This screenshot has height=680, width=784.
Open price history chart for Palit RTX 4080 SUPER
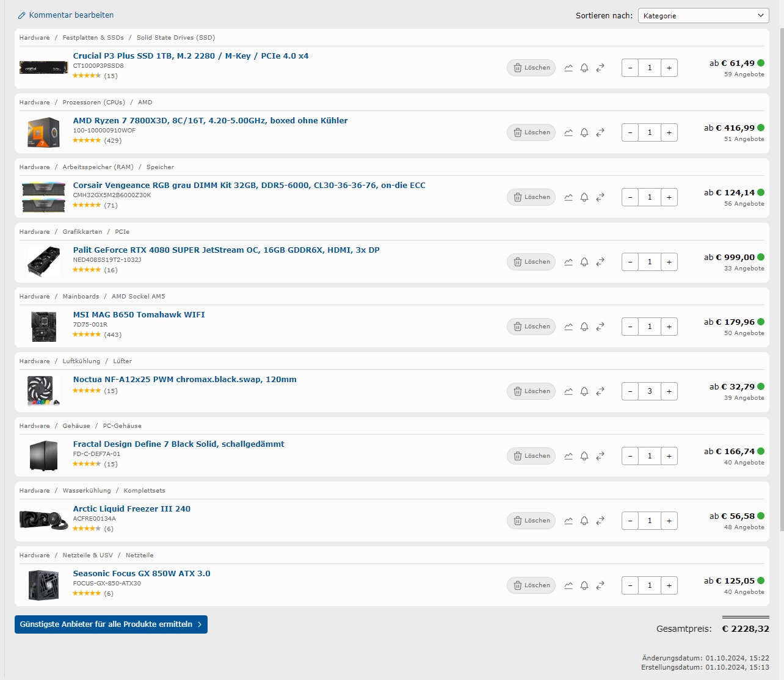click(x=568, y=262)
